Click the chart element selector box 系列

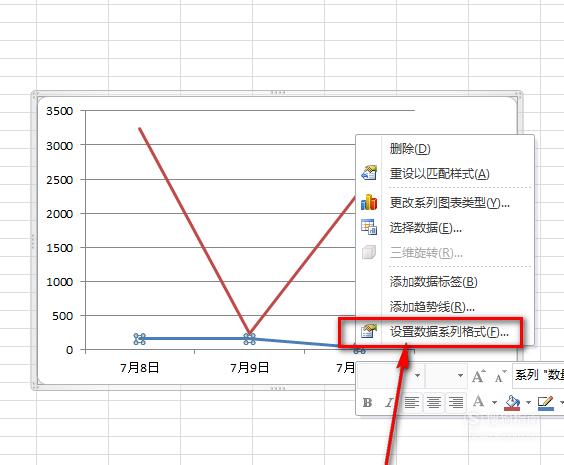point(538,375)
